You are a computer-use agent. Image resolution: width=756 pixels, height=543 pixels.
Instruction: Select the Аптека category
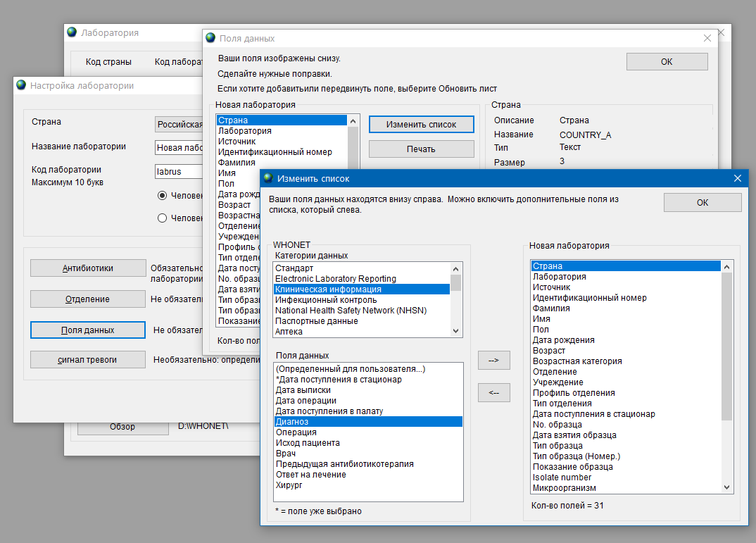tap(362, 332)
